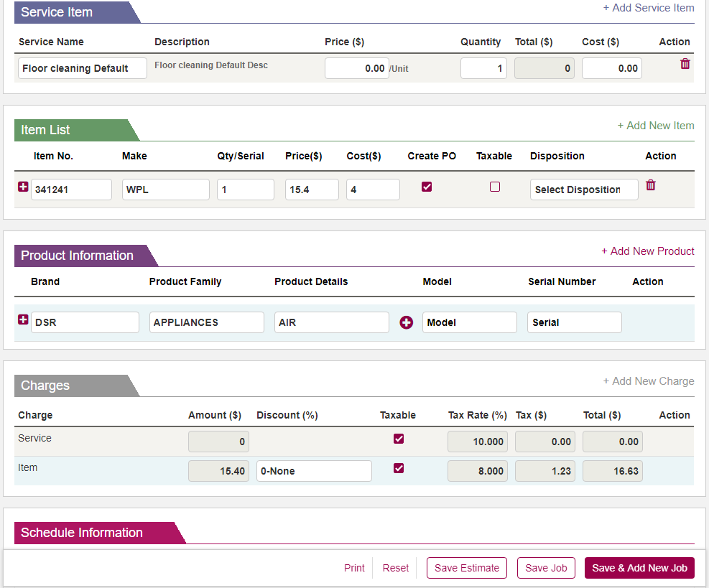The image size is (709, 588).
Task: Click Save Estimate button
Action: [467, 568]
